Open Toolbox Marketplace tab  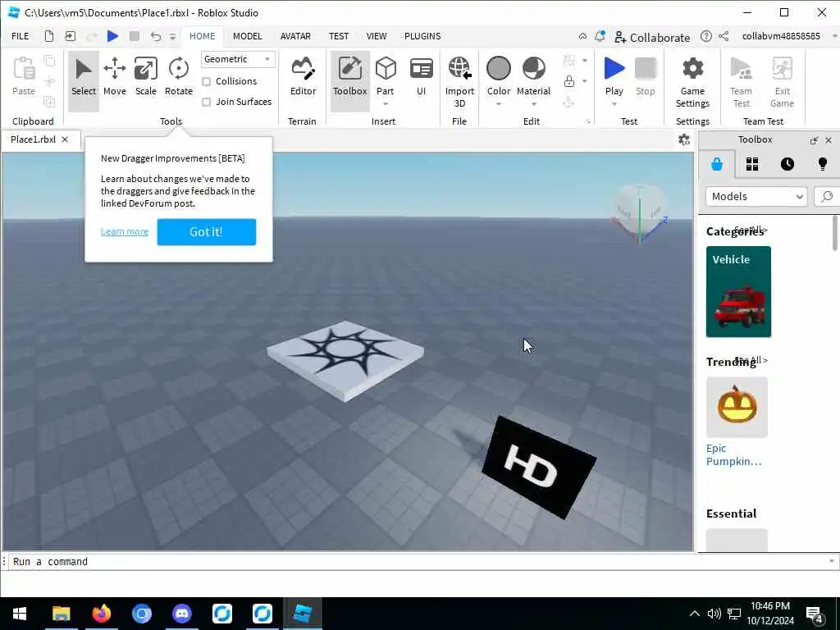[x=717, y=164]
